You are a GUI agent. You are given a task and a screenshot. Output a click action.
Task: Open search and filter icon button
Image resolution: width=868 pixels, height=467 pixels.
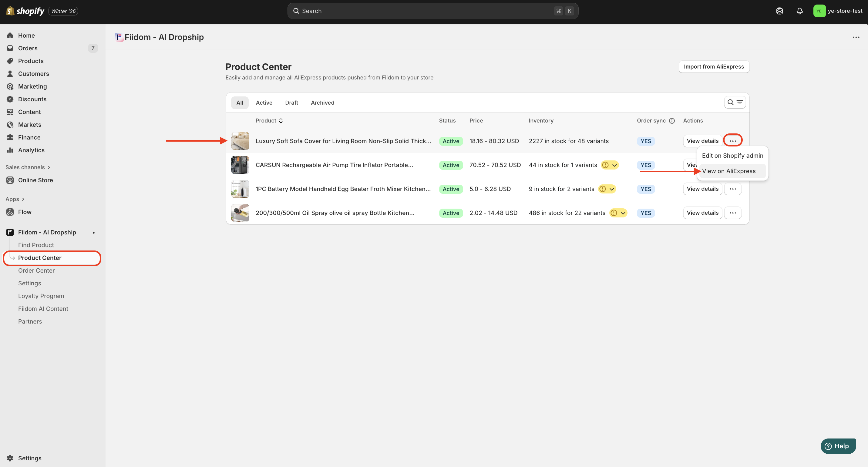click(735, 102)
